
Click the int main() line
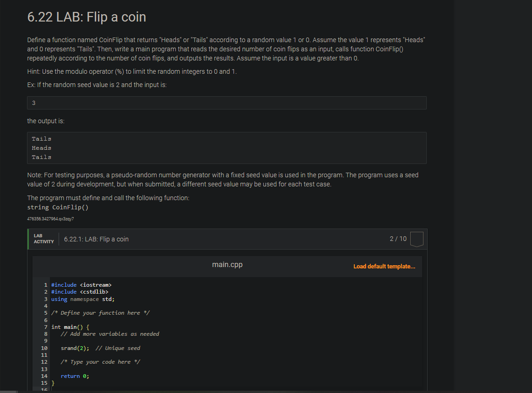tap(69, 327)
